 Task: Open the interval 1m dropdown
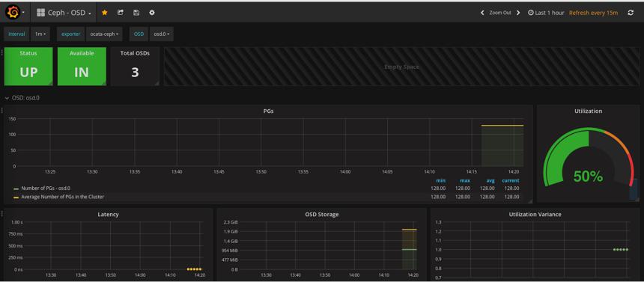coord(40,34)
